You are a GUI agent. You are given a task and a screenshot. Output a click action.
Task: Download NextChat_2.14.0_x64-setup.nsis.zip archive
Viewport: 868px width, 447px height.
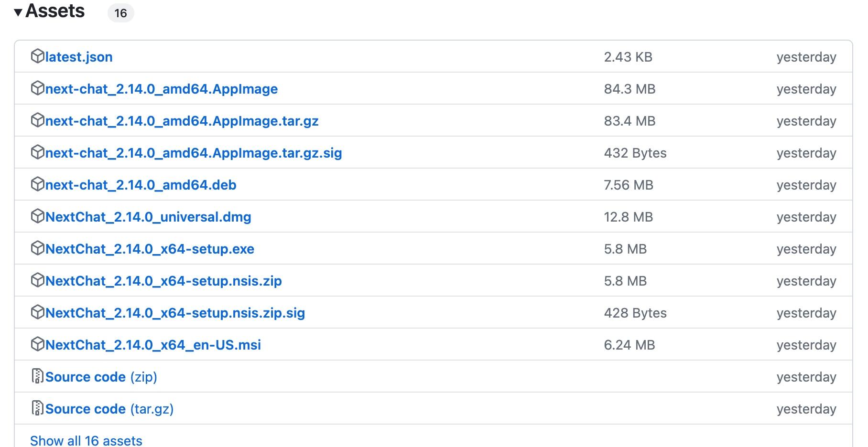163,281
